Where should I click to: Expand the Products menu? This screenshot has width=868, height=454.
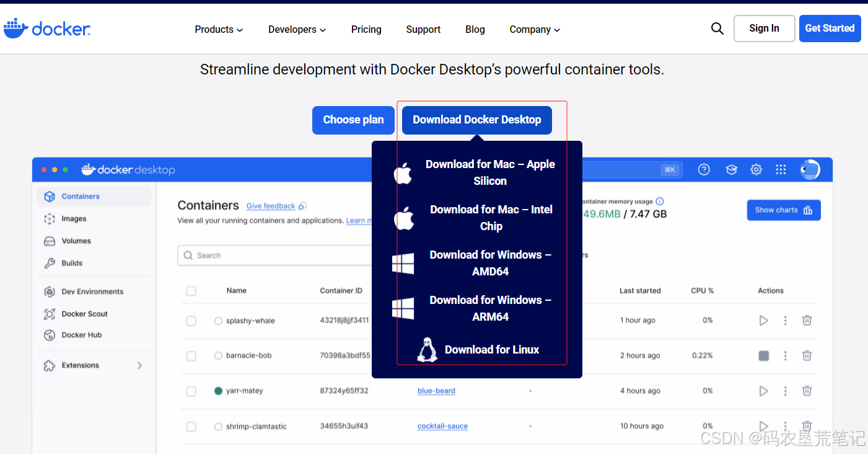(x=219, y=29)
